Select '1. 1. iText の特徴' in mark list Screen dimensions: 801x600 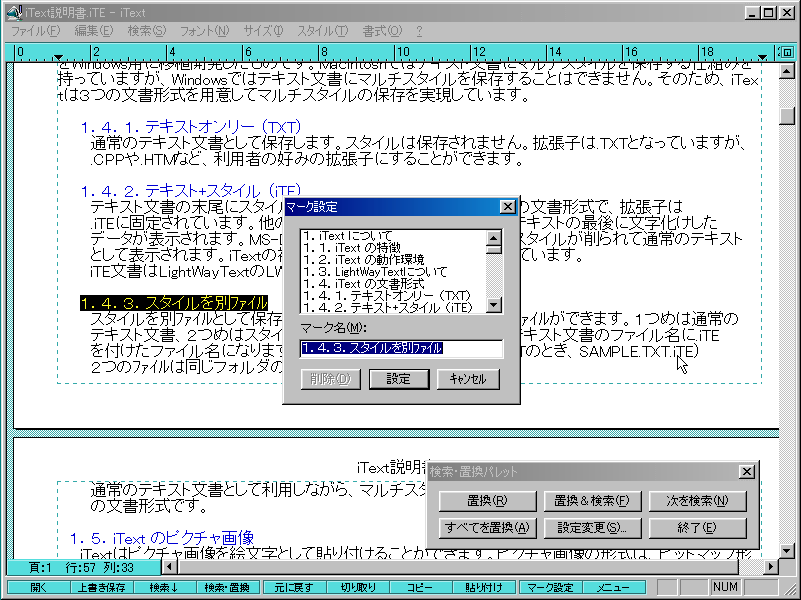pos(392,248)
